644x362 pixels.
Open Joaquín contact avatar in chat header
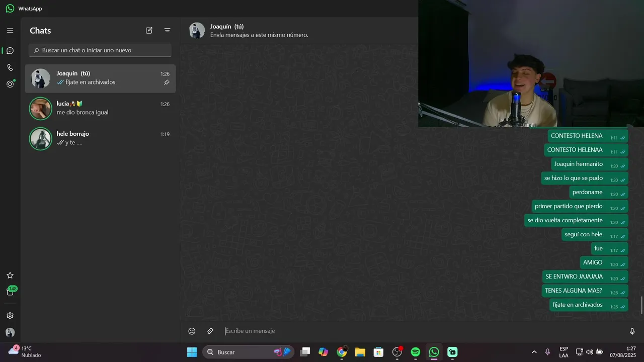tap(197, 31)
